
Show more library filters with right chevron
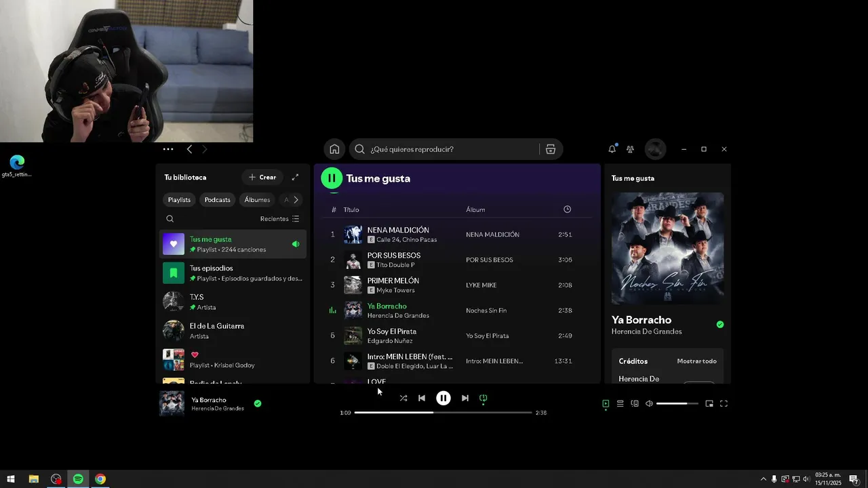296,200
